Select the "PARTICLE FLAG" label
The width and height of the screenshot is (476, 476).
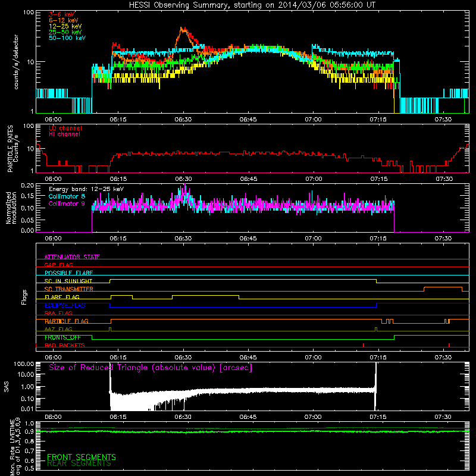point(67,321)
